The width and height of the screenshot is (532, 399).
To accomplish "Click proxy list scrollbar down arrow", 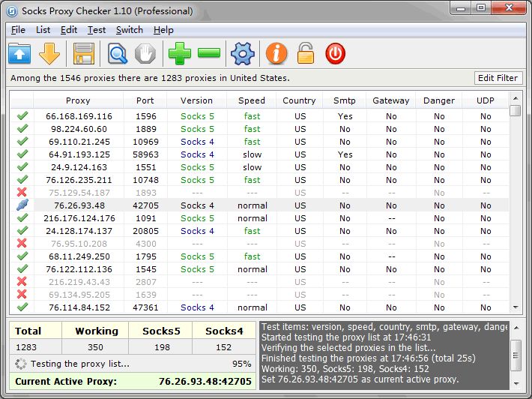I will [515, 307].
